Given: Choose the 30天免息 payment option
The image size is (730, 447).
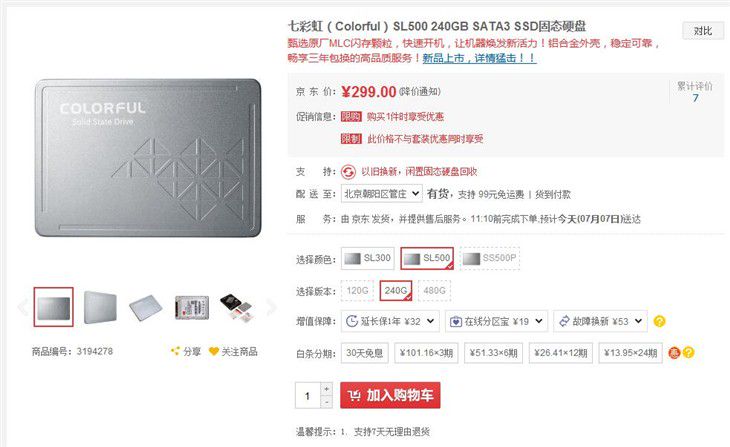Looking at the screenshot, I should [365, 353].
